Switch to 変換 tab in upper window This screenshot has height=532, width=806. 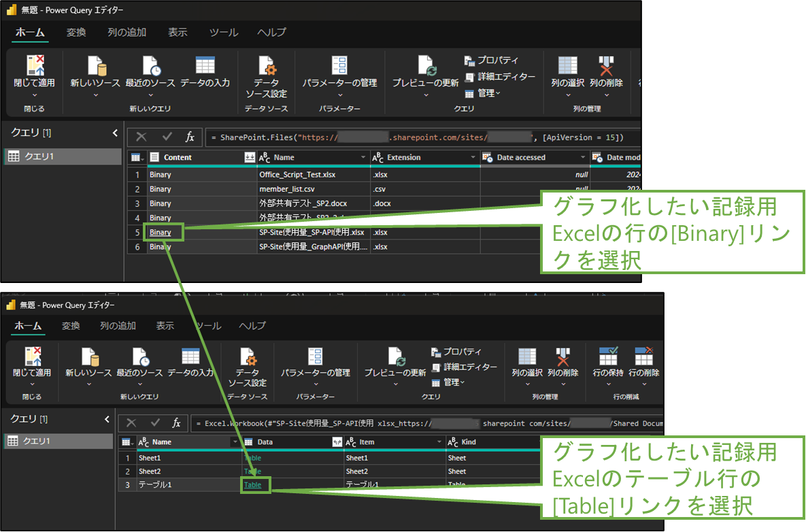pos(76,32)
